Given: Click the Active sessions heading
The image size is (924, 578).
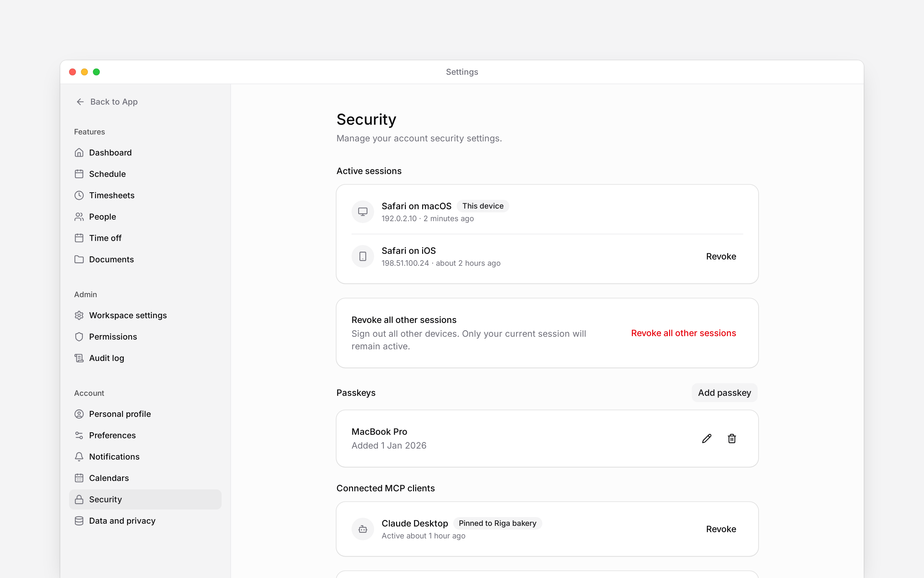Looking at the screenshot, I should pyautogui.click(x=369, y=171).
